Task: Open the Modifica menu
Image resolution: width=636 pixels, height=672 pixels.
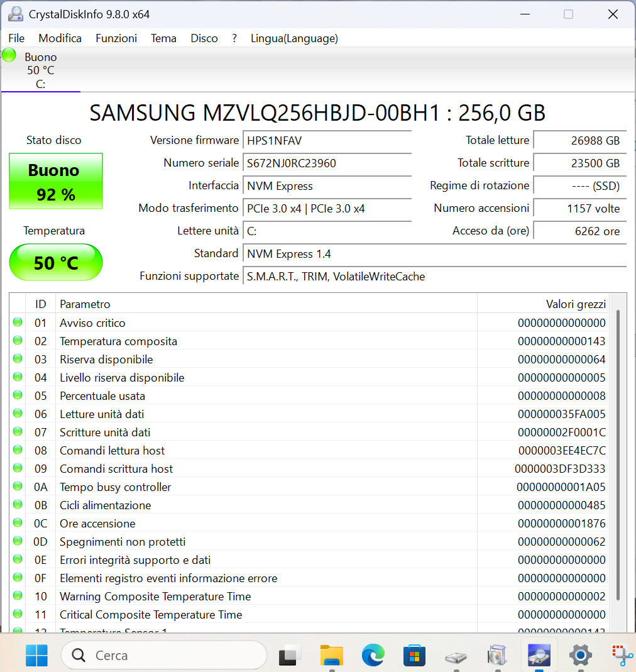Action: (x=60, y=38)
